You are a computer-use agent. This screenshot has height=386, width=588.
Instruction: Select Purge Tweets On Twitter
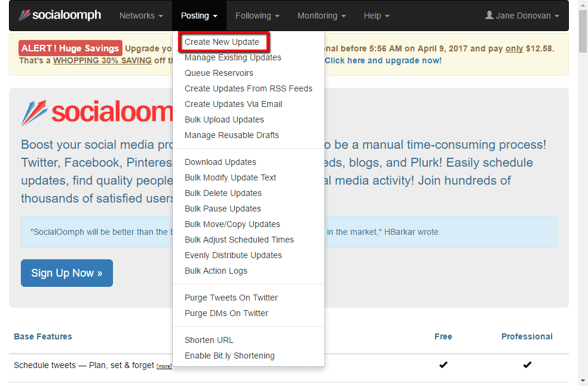click(231, 298)
